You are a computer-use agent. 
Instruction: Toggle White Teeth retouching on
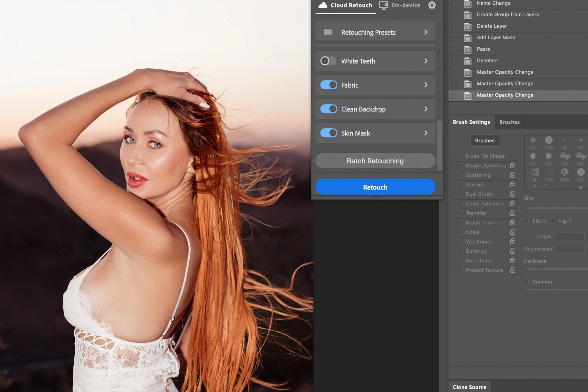coord(328,61)
